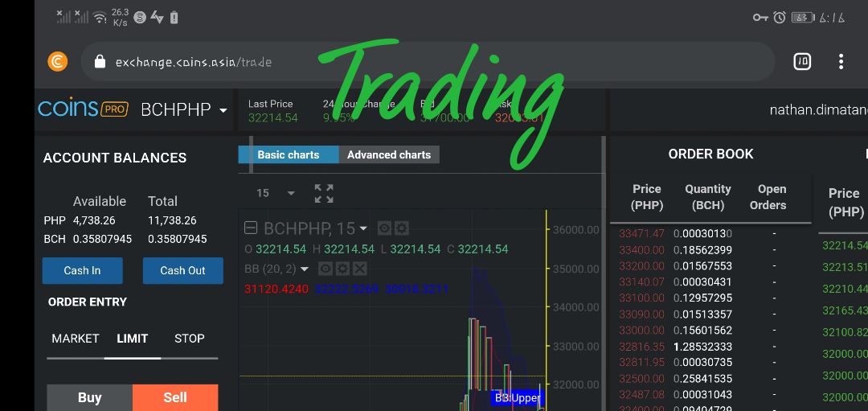Collapse the BCHPHP legend with minus icon
Viewport: 868px width, 411px height.
click(251, 228)
